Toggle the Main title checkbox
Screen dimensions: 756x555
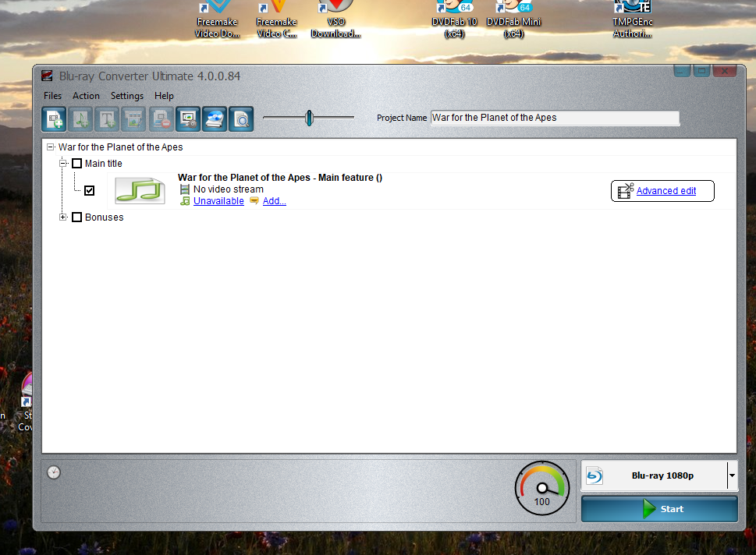click(x=76, y=164)
